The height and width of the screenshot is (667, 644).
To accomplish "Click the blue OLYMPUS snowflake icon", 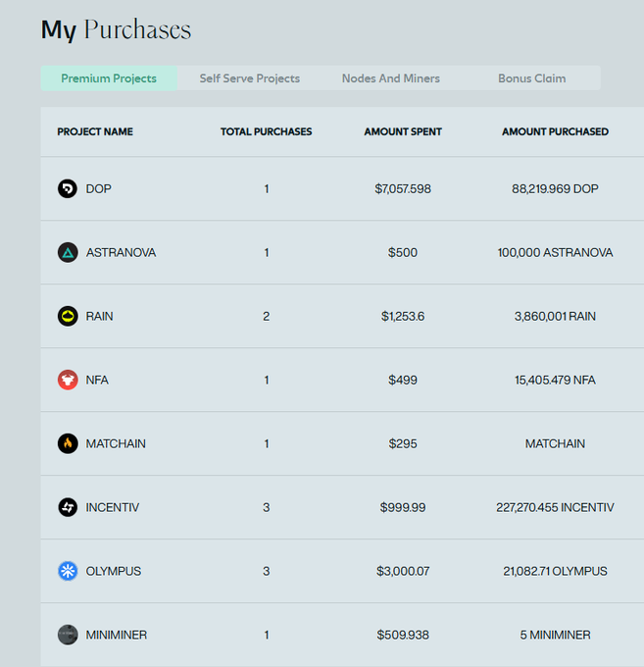I will [x=68, y=571].
